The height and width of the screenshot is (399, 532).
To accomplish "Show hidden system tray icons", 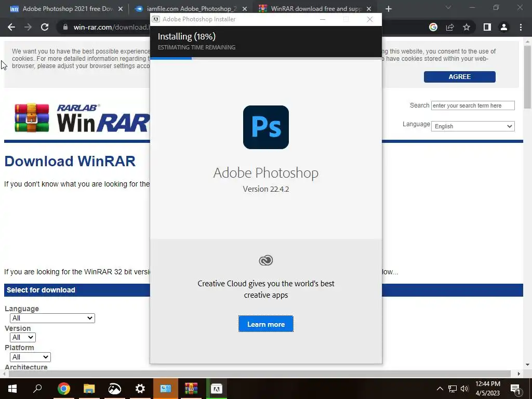I will (440, 389).
